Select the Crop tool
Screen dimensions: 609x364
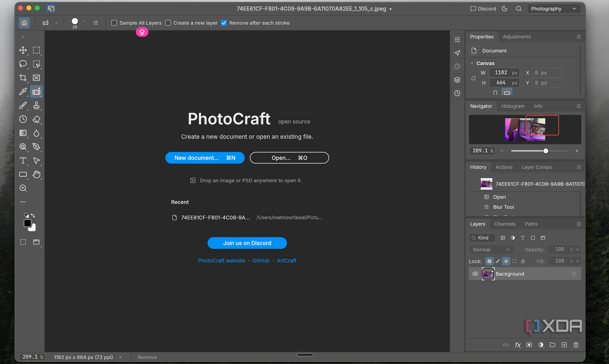click(x=23, y=78)
